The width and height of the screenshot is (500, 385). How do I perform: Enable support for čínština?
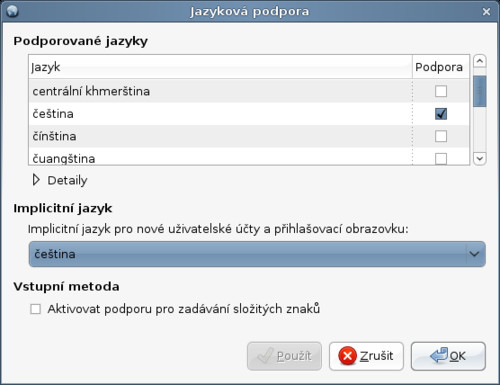[441, 136]
